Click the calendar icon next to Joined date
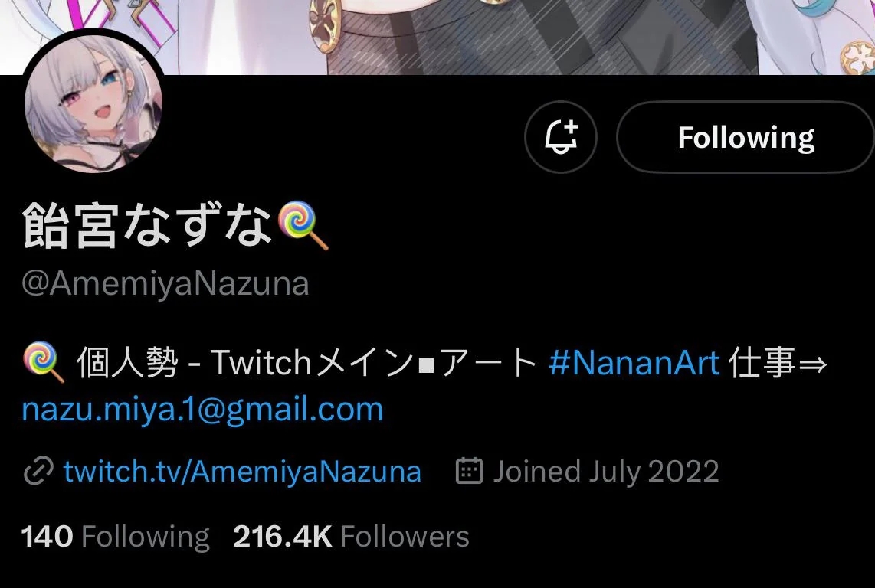 coord(470,471)
